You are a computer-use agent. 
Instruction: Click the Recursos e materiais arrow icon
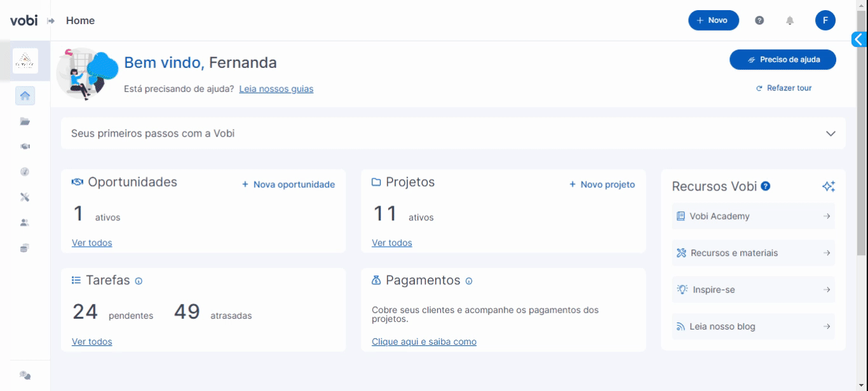pyautogui.click(x=827, y=253)
